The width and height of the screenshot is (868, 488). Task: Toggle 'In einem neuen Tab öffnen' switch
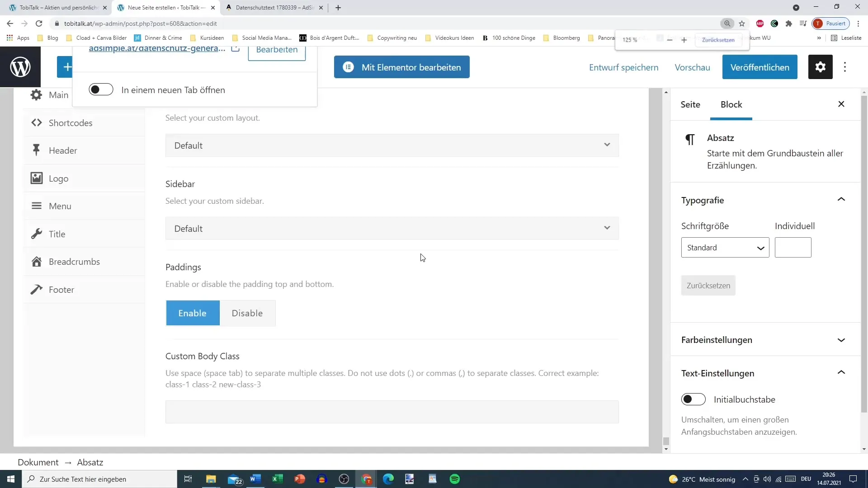pyautogui.click(x=101, y=89)
